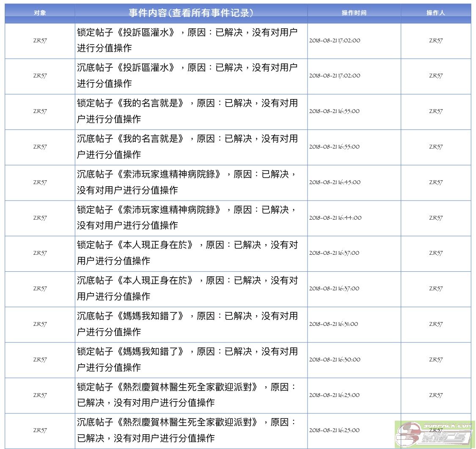Click the 操作人 column header
The height and width of the screenshot is (449, 476).
click(x=435, y=13)
